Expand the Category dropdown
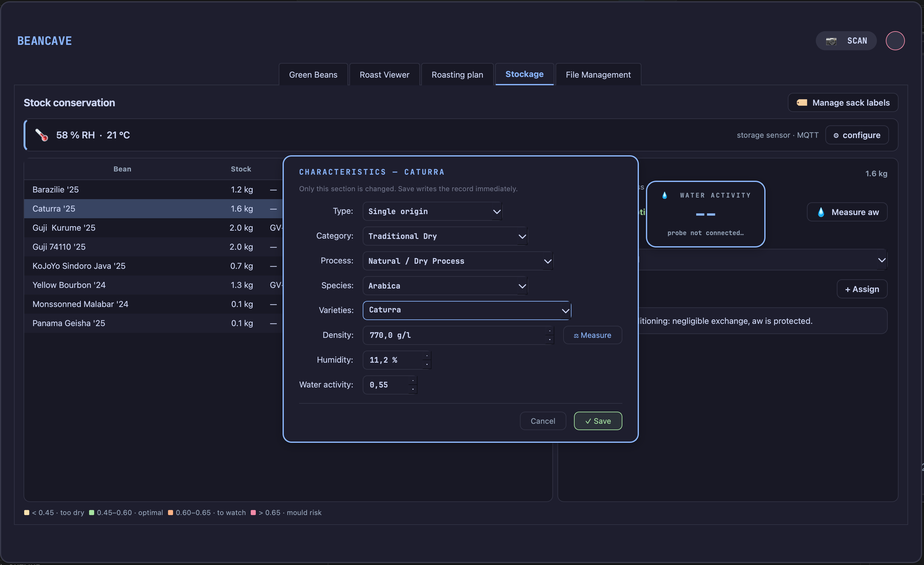 [445, 236]
